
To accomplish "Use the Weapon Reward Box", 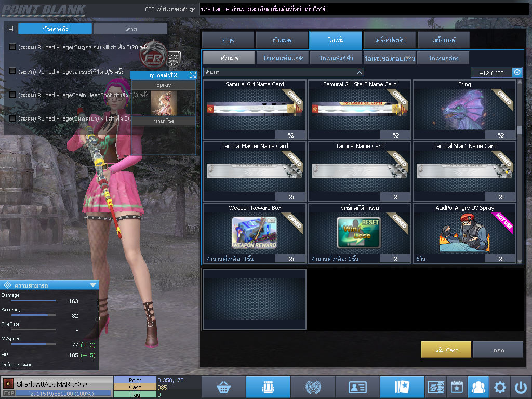I will (290, 259).
